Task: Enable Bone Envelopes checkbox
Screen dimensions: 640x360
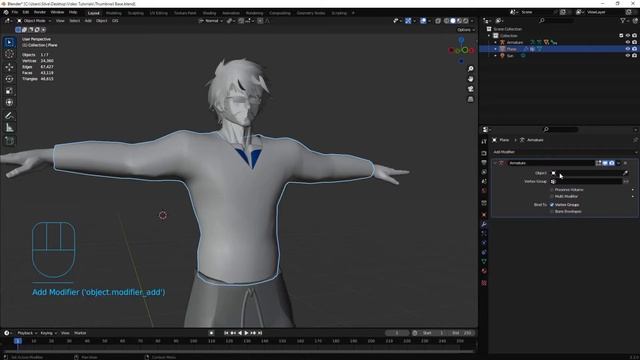Action: pyautogui.click(x=552, y=211)
